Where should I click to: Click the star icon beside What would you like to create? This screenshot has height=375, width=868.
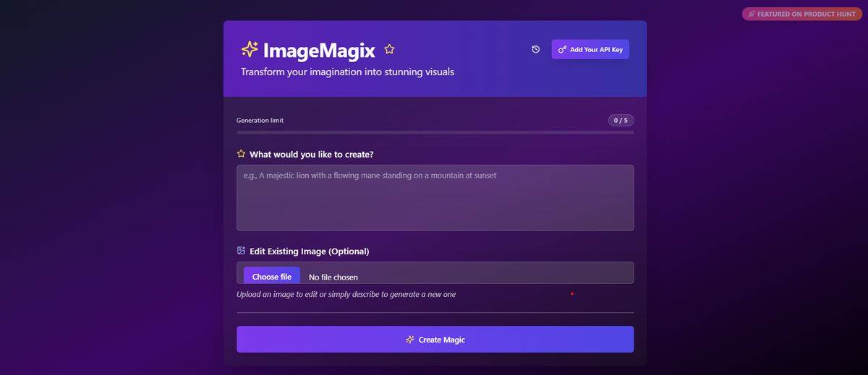(242, 154)
